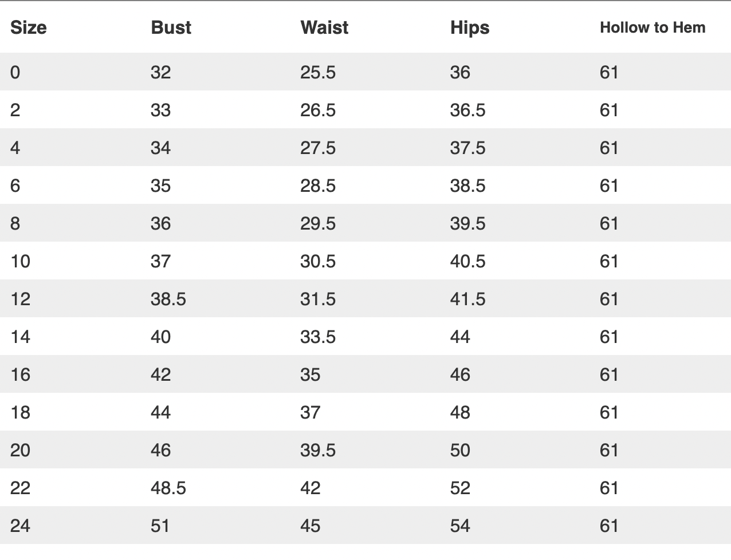The height and width of the screenshot is (560, 731).
Task: Click the Waist column header
Action: point(324,27)
